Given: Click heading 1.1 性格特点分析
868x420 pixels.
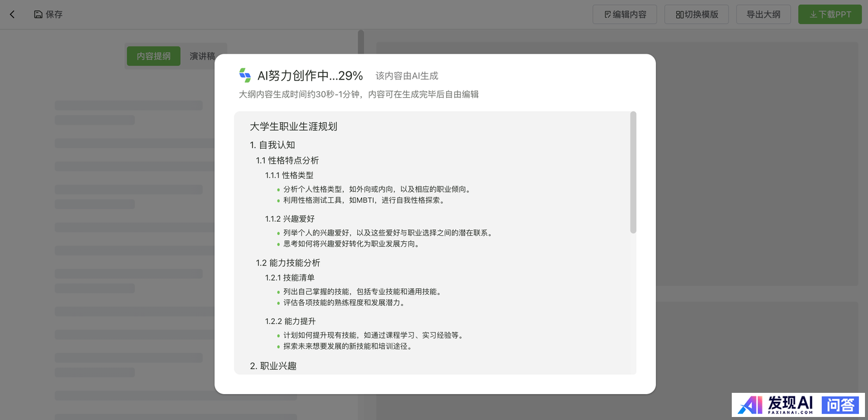Looking at the screenshot, I should click(288, 161).
